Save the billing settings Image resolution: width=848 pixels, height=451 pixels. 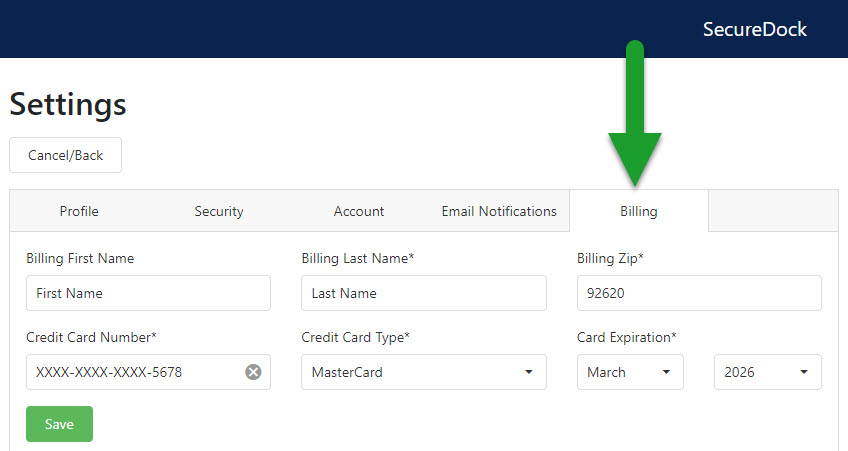click(x=59, y=424)
